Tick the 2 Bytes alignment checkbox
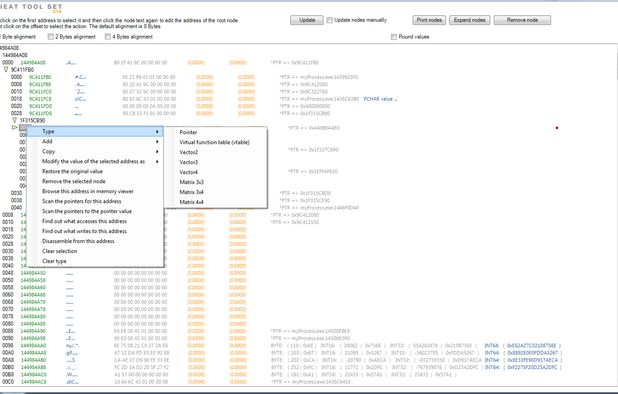The image size is (618, 394). (x=50, y=37)
